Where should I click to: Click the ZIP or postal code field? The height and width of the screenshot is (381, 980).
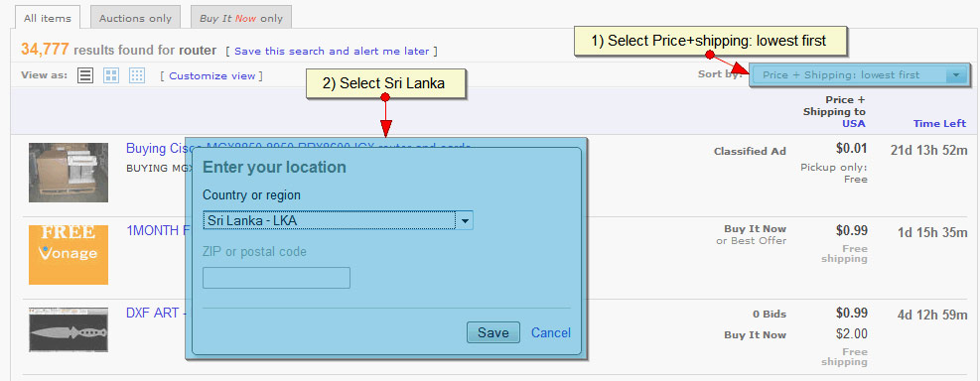tap(276, 278)
